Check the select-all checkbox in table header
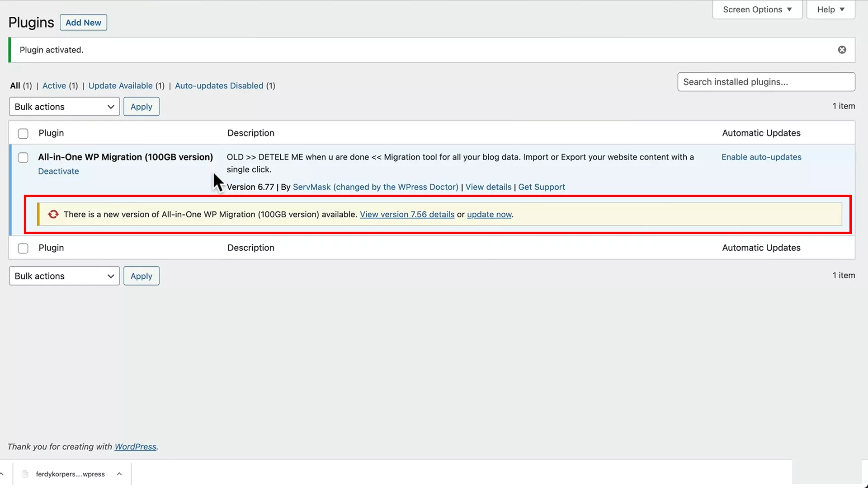The image size is (868, 488). pyautogui.click(x=23, y=133)
